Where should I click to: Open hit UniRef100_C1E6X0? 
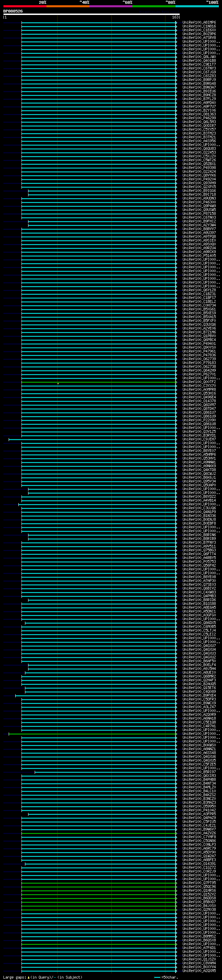[x=199, y=30]
